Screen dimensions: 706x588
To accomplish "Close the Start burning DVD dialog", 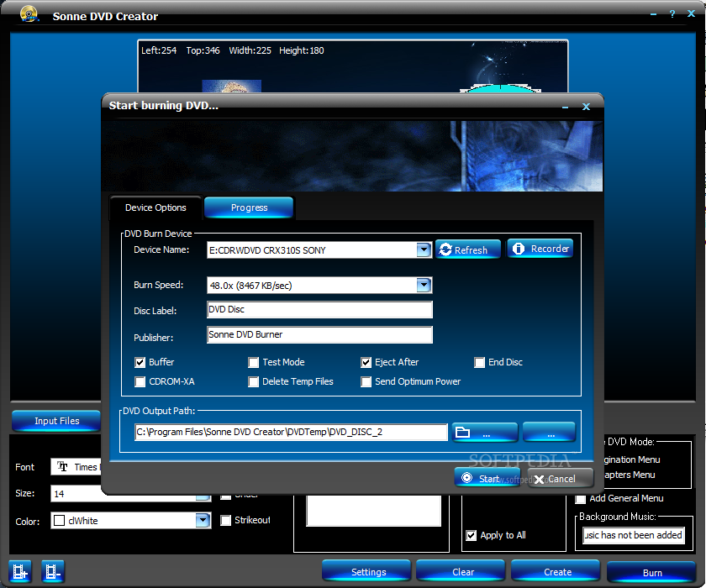I will tap(586, 107).
